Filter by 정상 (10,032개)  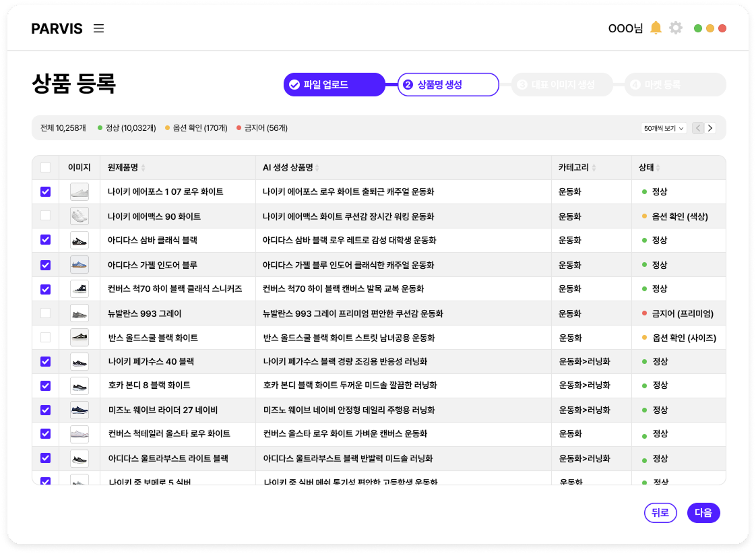127,128
